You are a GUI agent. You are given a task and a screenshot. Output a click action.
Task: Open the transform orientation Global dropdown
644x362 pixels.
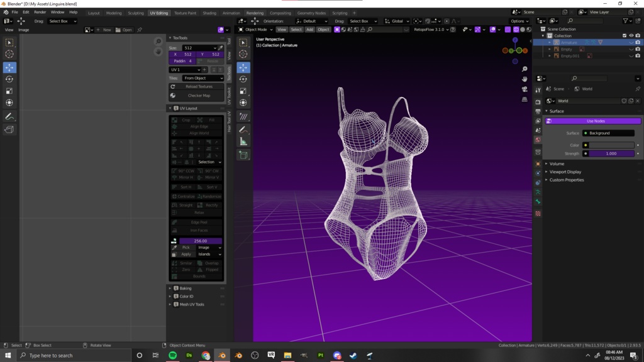[x=397, y=21]
